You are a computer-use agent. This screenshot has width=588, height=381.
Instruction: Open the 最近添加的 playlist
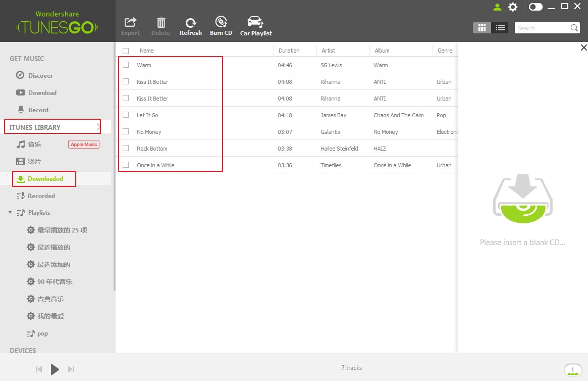click(x=48, y=265)
